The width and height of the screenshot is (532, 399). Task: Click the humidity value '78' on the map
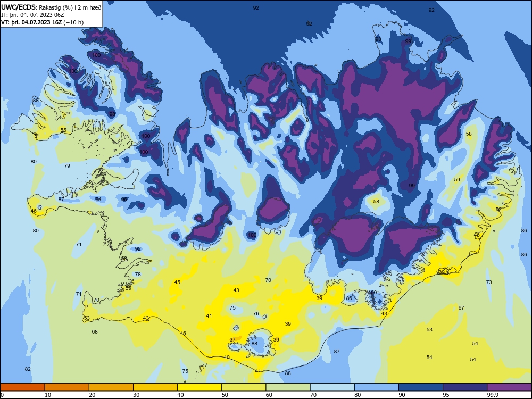coord(138,275)
